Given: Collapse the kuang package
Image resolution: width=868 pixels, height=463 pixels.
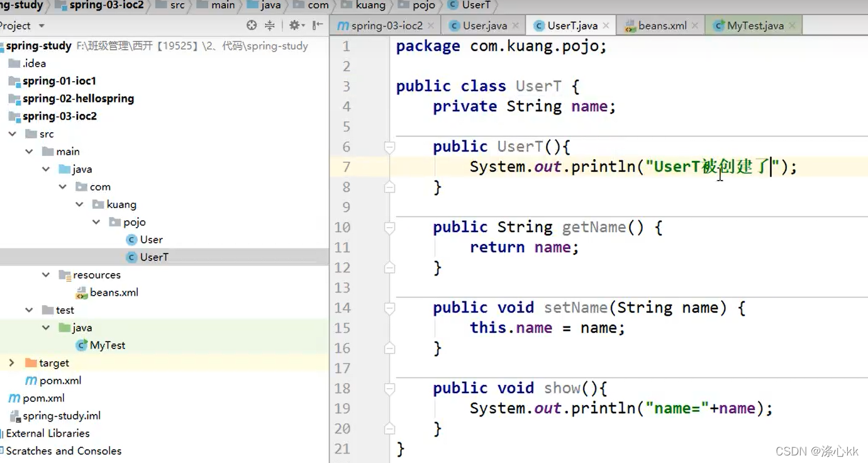Looking at the screenshot, I should pyautogui.click(x=79, y=204).
